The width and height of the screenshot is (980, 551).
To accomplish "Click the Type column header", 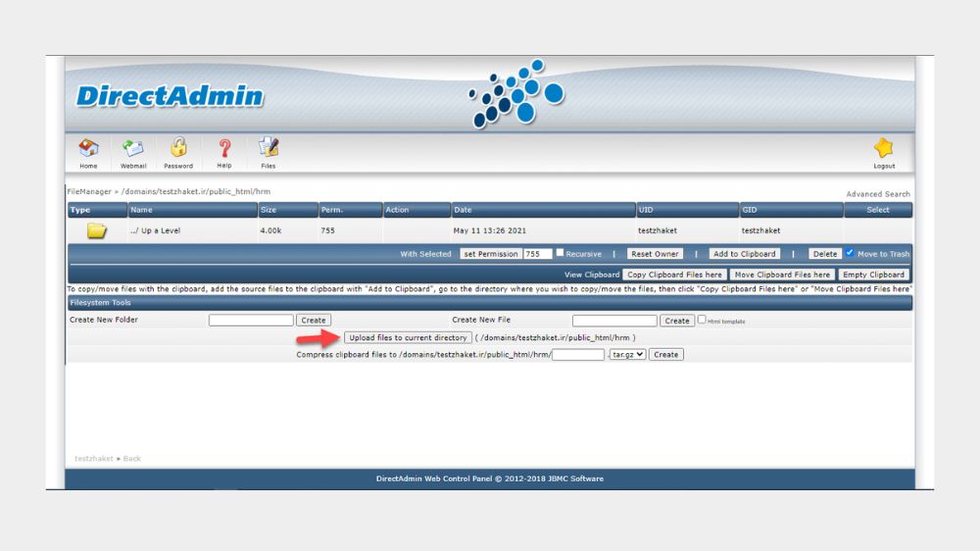I will [x=80, y=210].
